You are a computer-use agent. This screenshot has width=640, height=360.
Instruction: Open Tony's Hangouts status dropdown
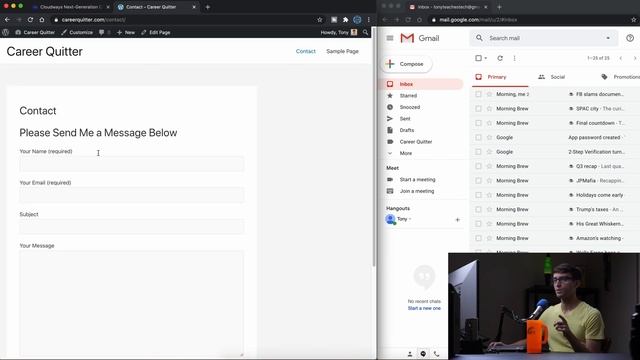tap(410, 219)
